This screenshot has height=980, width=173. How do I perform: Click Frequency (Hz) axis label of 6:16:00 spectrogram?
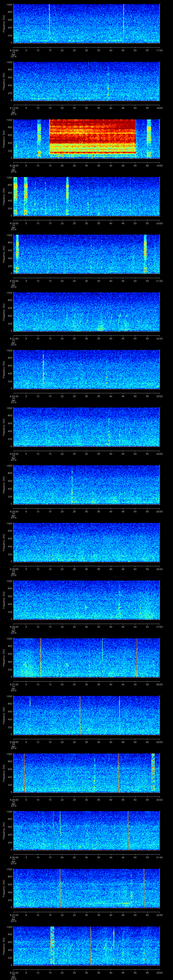4,24
